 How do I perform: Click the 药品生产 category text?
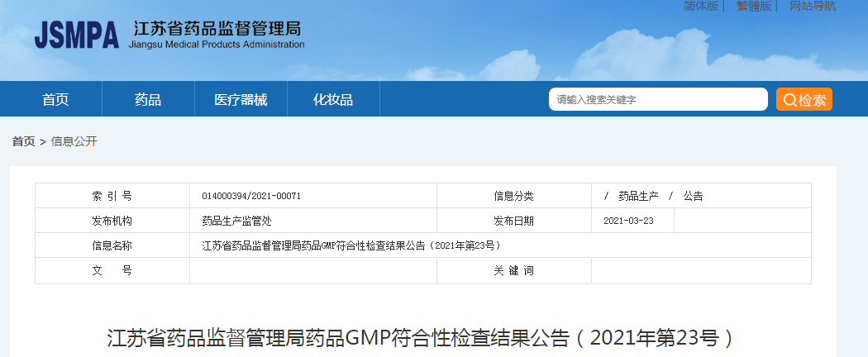pyautogui.click(x=638, y=196)
